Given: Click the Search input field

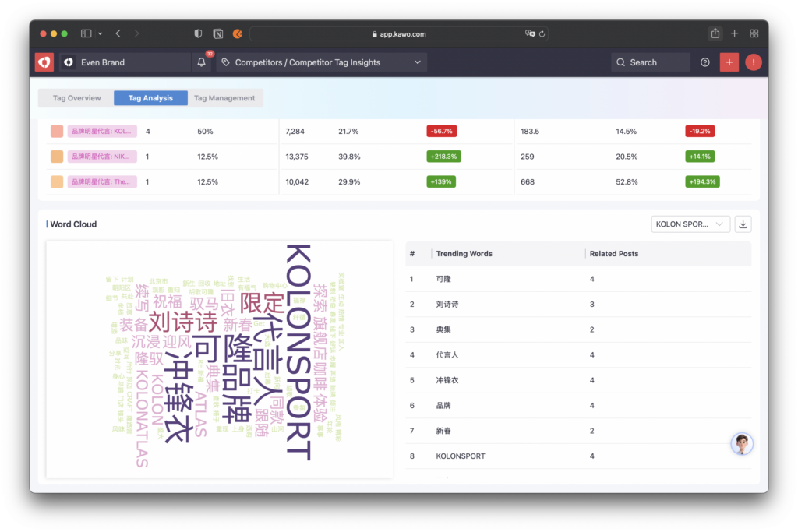Looking at the screenshot, I should (651, 62).
